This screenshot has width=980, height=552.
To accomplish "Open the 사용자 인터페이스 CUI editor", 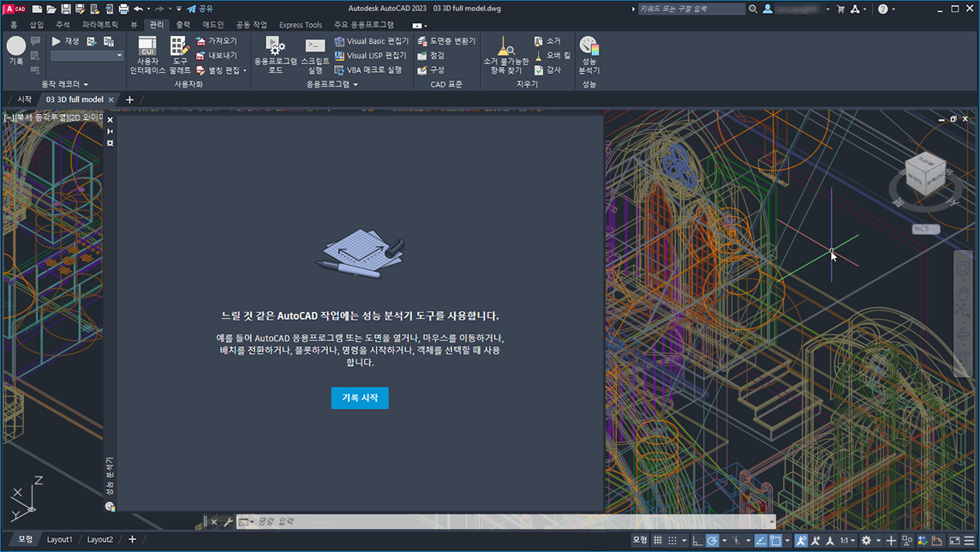I will 147,55.
